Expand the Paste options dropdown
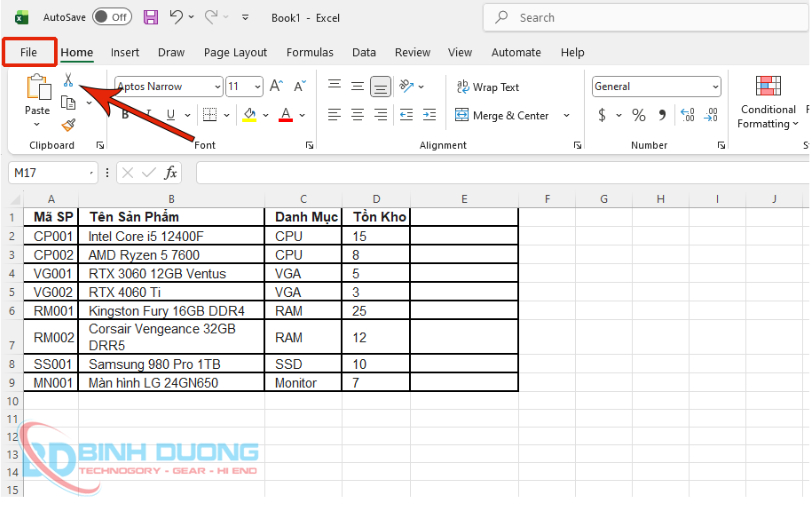 click(x=37, y=124)
